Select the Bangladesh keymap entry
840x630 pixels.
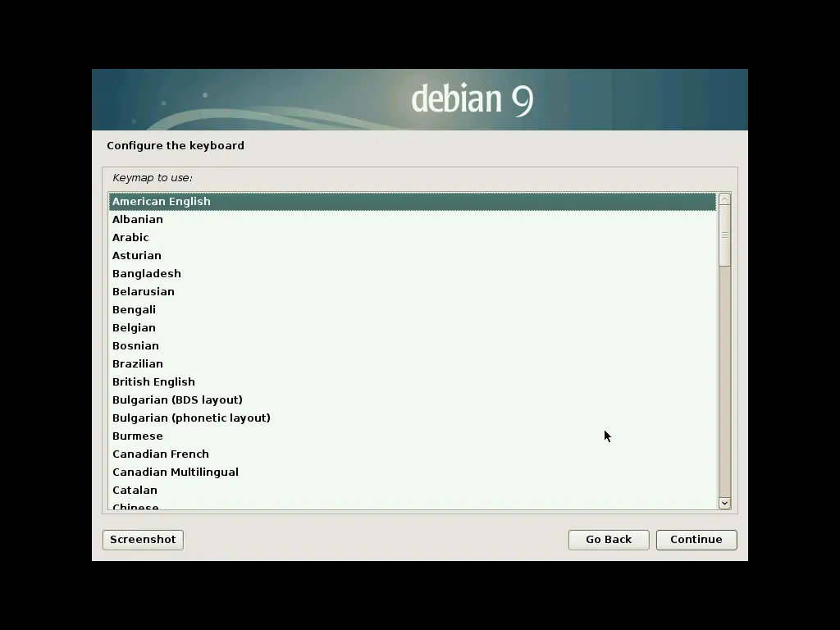(x=412, y=274)
